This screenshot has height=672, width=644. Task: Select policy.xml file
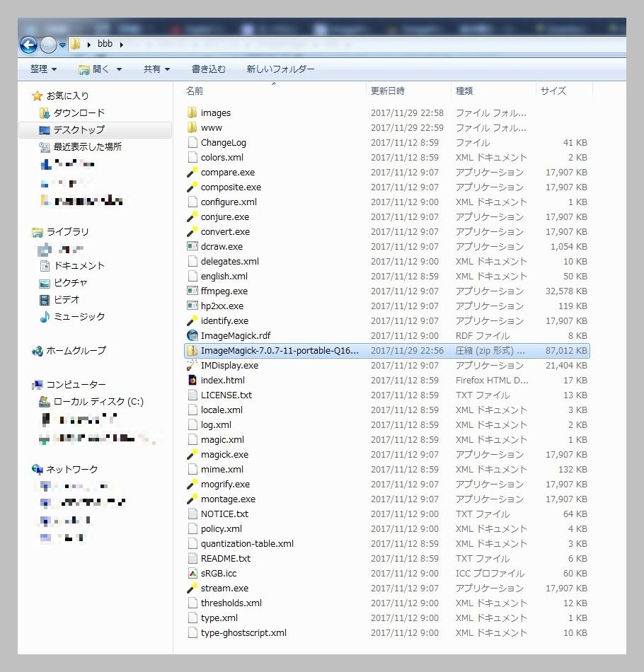222,529
